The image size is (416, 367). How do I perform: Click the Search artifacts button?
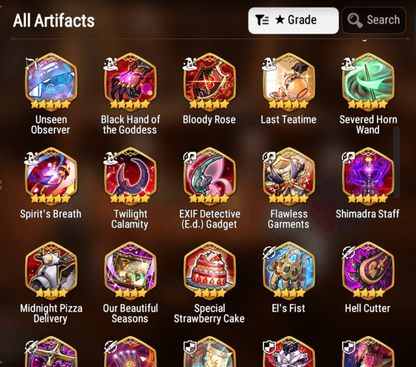pyautogui.click(x=374, y=20)
